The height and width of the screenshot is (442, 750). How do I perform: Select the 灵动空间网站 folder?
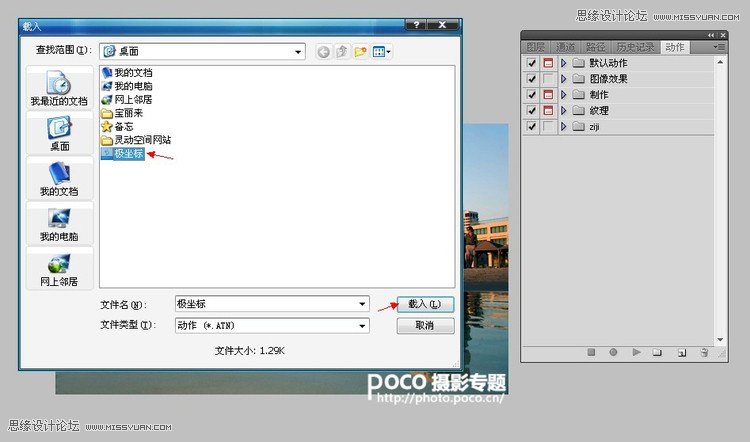pyautogui.click(x=136, y=140)
